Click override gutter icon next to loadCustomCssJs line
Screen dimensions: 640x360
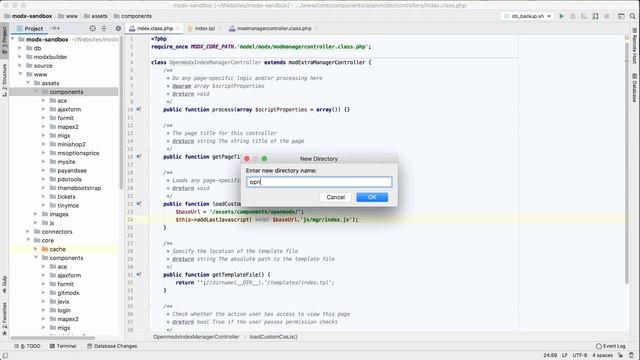click(x=139, y=204)
